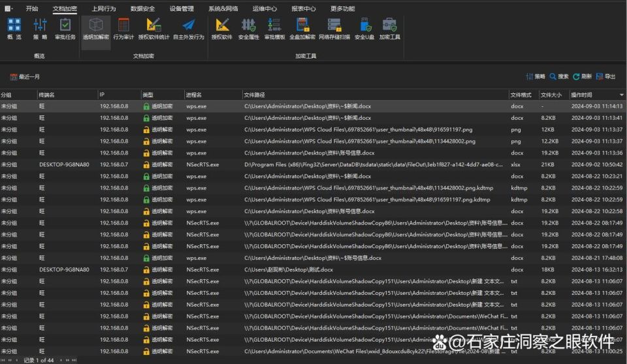Viewport: 627px width, 364px height.
Task: Click the 策略 button above the table
Action: 536,76
